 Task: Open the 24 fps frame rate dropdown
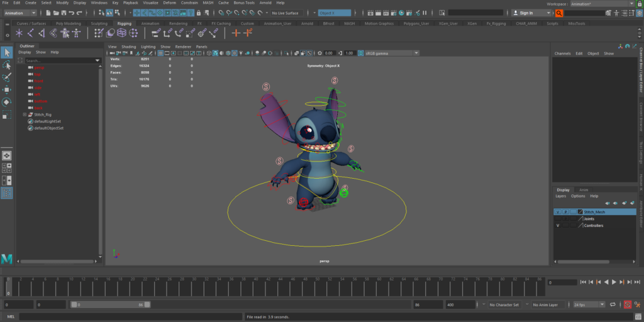coord(590,305)
